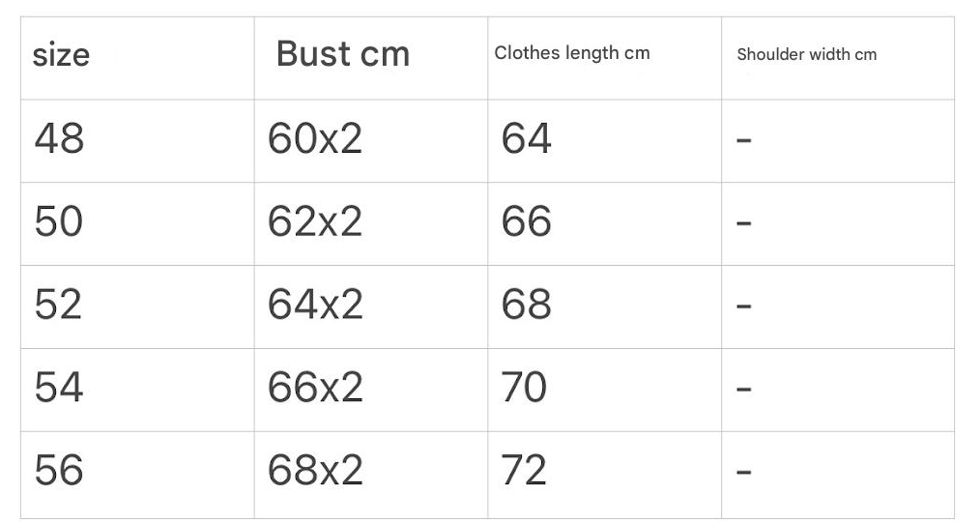Select the 64x2 bust cell
Viewport: 980px width, 523px height.
coord(315,305)
